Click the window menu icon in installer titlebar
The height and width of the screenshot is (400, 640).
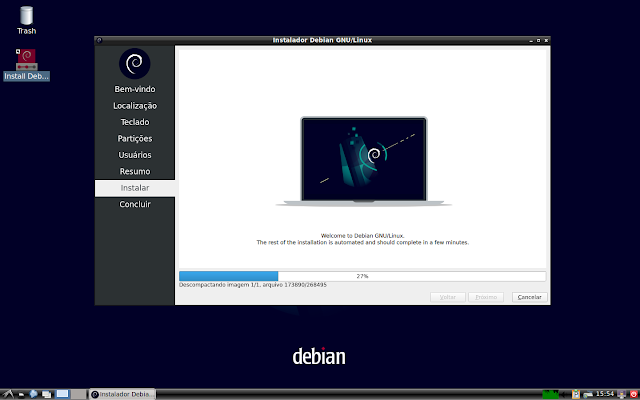pos(99,40)
